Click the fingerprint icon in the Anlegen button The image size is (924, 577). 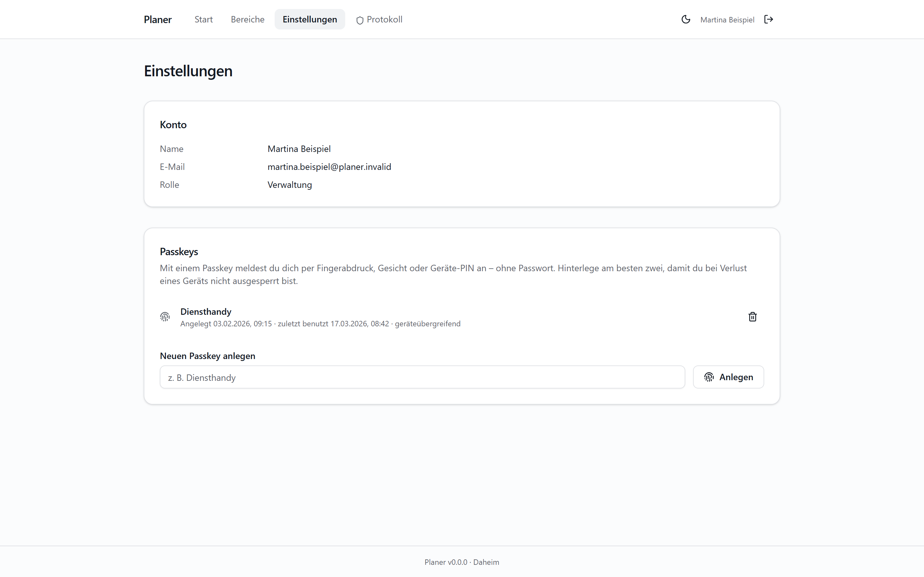pos(709,377)
